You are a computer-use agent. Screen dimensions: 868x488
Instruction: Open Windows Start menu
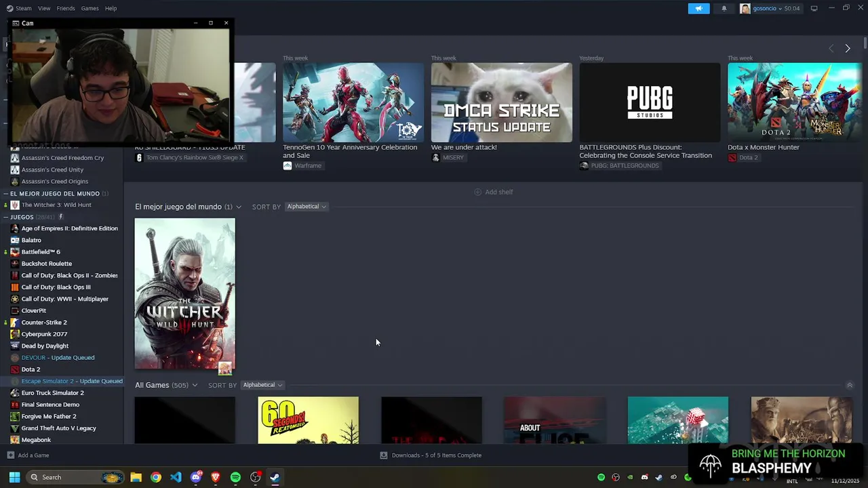pos(14,477)
